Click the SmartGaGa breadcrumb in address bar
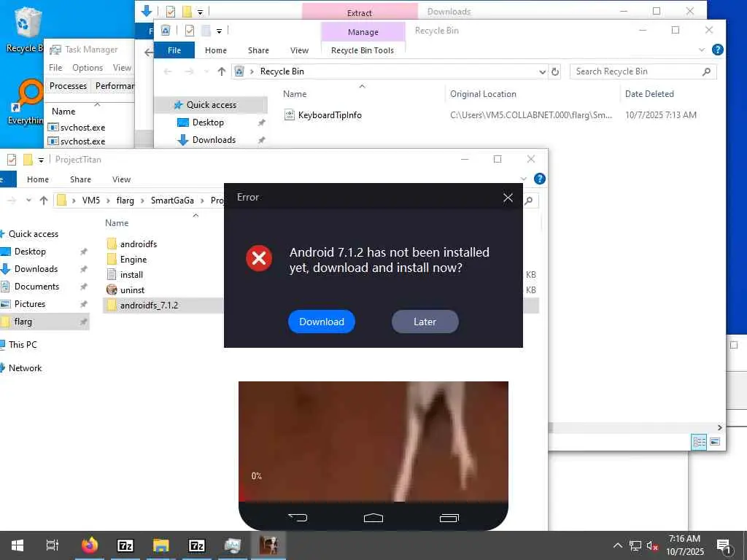This screenshot has width=747, height=560. pos(172,201)
